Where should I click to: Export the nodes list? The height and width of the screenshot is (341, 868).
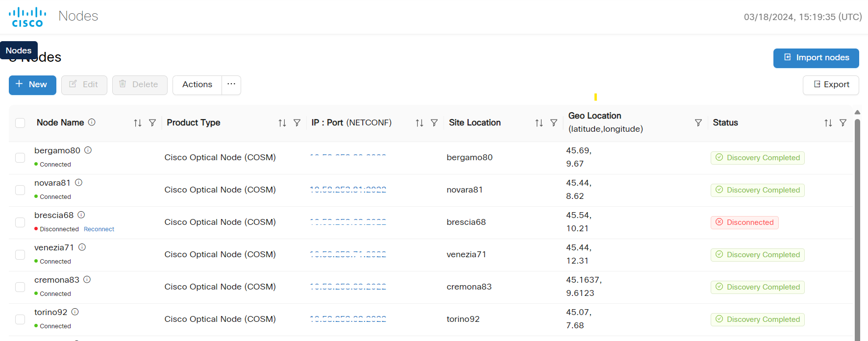(x=831, y=85)
